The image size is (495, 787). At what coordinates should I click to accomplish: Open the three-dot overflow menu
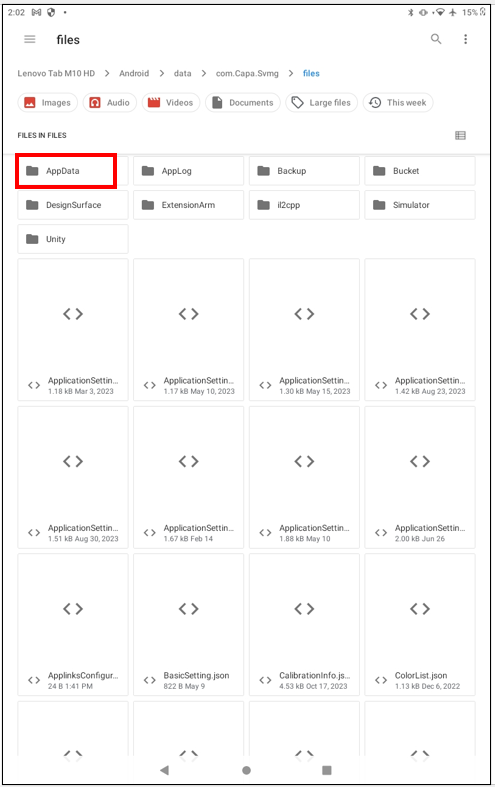click(465, 39)
